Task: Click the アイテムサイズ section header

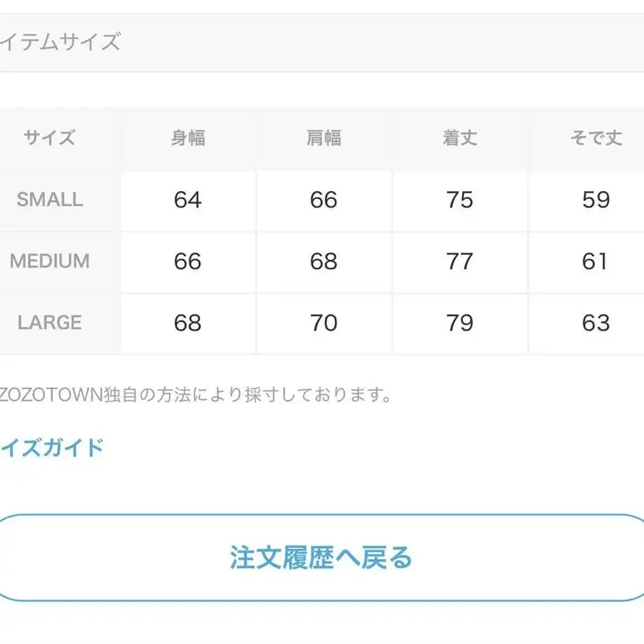Action: click(60, 42)
